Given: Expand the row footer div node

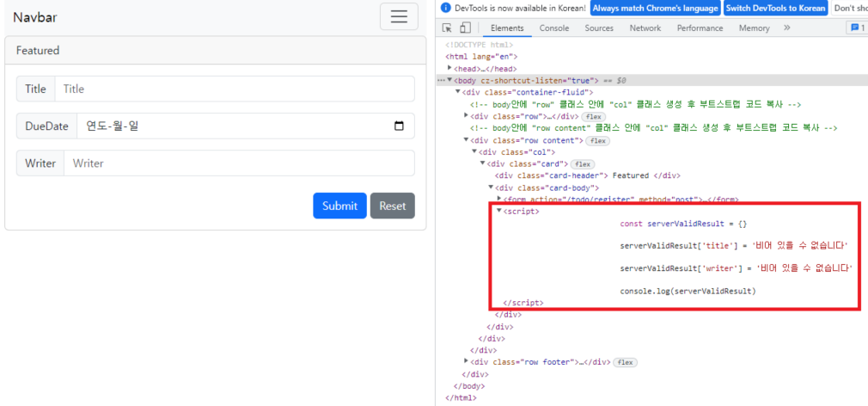Looking at the screenshot, I should pyautogui.click(x=466, y=361).
